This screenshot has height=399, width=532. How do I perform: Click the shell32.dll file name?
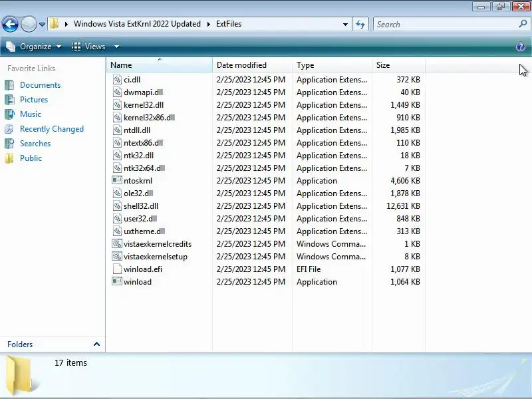point(141,206)
